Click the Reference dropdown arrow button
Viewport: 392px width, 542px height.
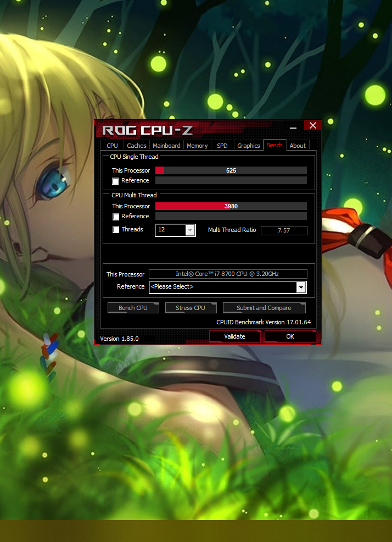point(301,287)
